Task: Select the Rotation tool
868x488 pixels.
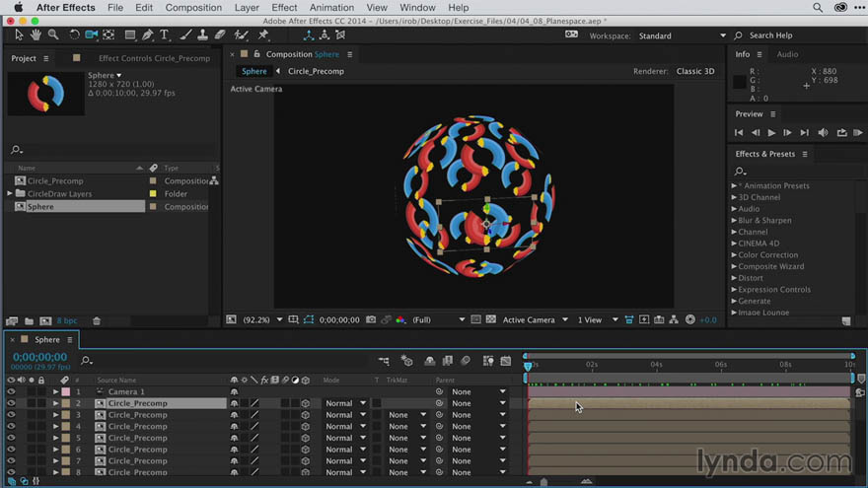Action: pyautogui.click(x=74, y=35)
